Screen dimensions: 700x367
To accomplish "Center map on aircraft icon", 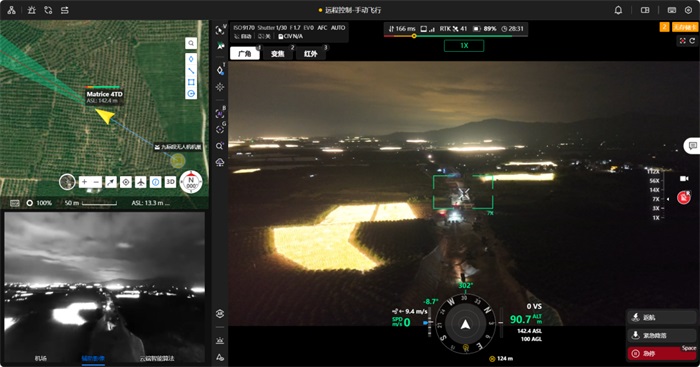I will (x=141, y=182).
